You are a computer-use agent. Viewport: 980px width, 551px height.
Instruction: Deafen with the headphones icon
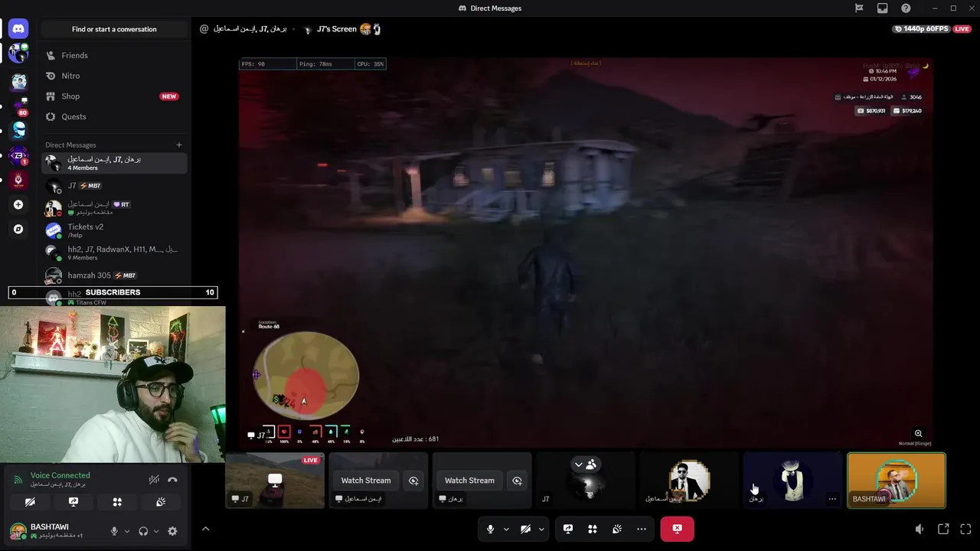pyautogui.click(x=143, y=531)
